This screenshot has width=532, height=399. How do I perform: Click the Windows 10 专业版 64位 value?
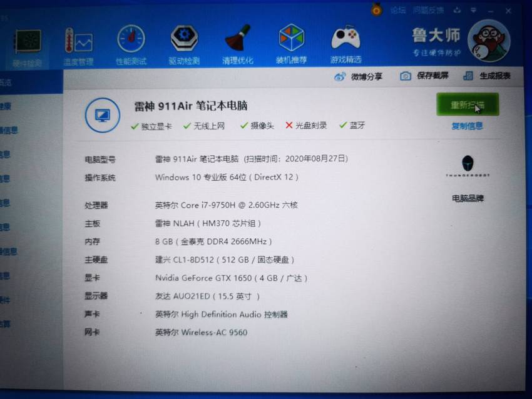pos(227,177)
